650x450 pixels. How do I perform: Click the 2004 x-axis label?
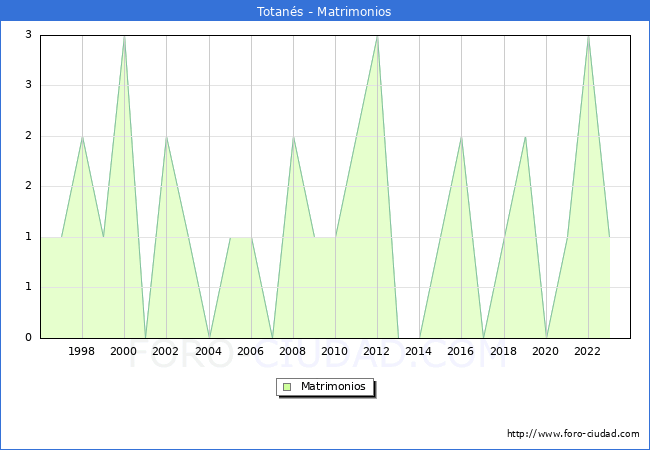[209, 351]
